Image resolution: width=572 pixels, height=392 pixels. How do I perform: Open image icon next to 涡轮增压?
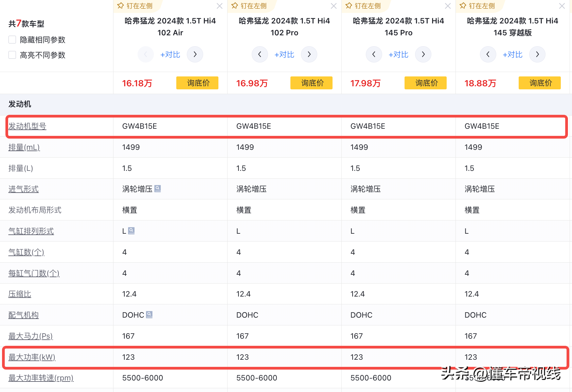[x=158, y=189]
